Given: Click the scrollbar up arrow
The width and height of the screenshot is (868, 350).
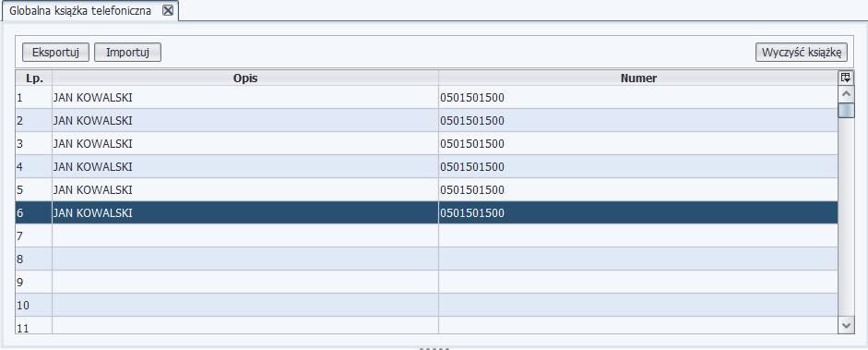Looking at the screenshot, I should click(x=846, y=93).
